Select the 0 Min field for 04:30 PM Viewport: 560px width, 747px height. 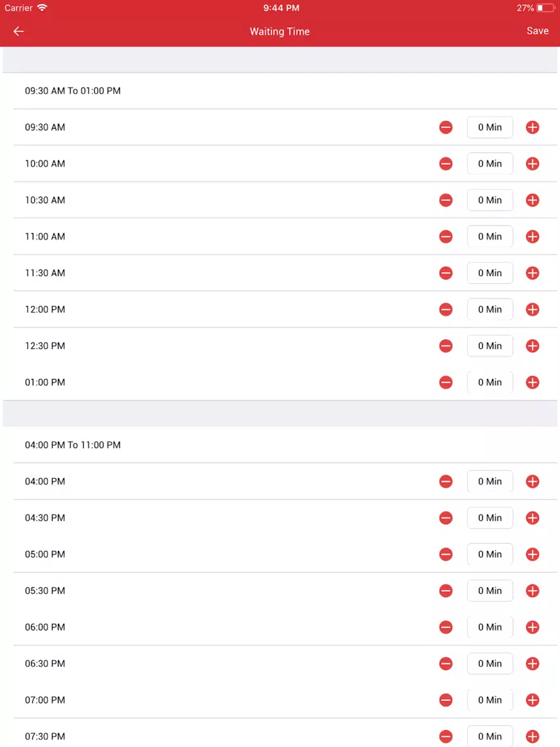tap(490, 518)
